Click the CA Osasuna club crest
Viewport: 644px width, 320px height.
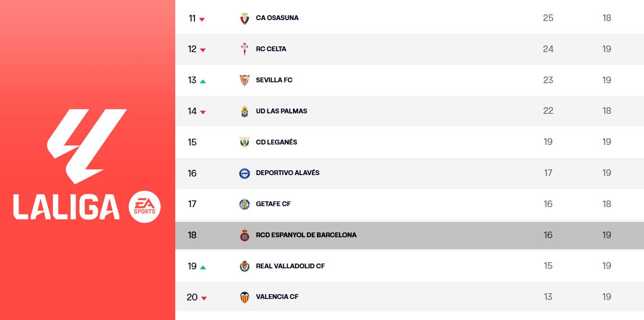point(245,19)
